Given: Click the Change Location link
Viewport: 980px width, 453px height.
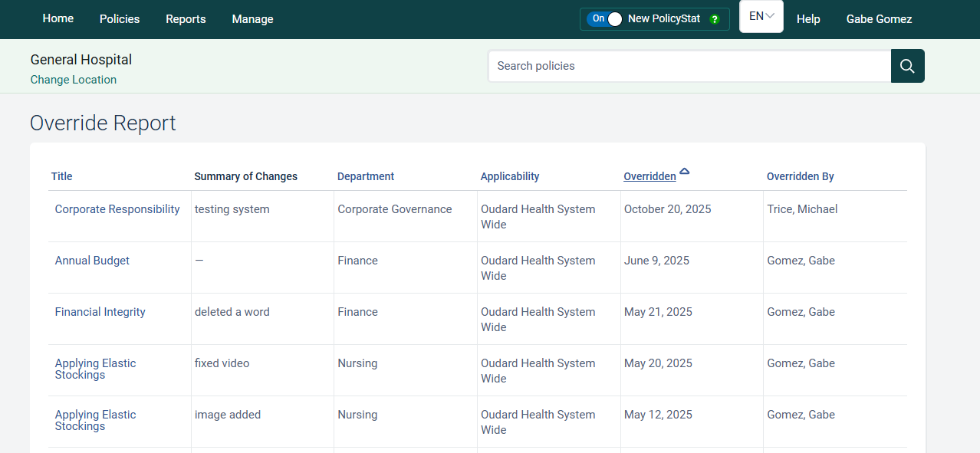Looking at the screenshot, I should pos(74,80).
